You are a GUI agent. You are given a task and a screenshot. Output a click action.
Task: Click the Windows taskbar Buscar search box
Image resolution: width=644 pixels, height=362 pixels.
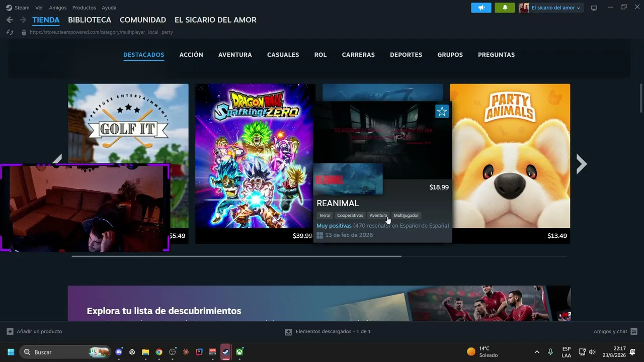tap(65, 352)
